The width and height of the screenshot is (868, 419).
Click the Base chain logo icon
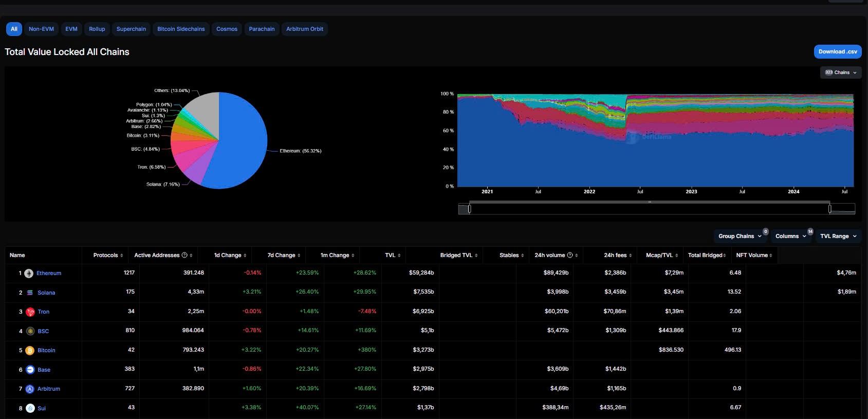tap(30, 370)
